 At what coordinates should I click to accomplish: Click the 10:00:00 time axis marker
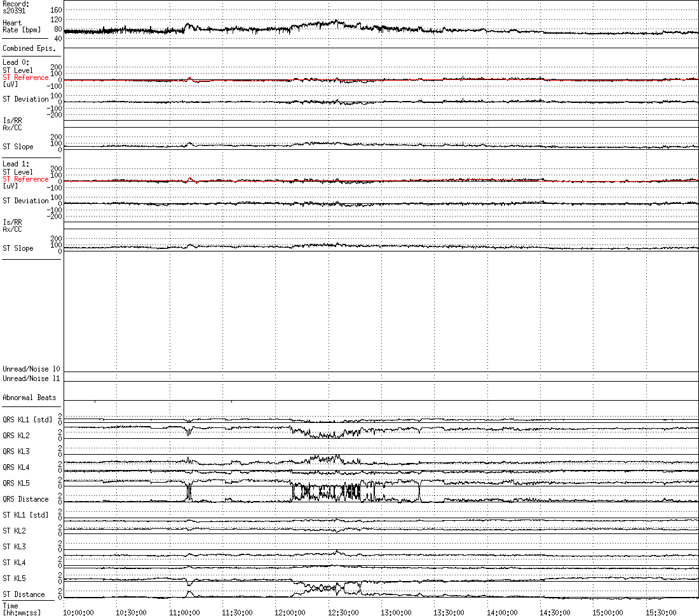(78, 613)
